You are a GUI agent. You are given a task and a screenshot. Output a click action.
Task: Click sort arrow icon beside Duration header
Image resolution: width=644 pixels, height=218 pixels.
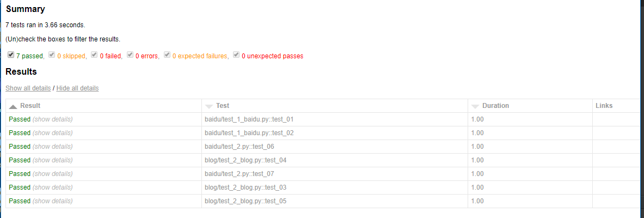(475, 106)
